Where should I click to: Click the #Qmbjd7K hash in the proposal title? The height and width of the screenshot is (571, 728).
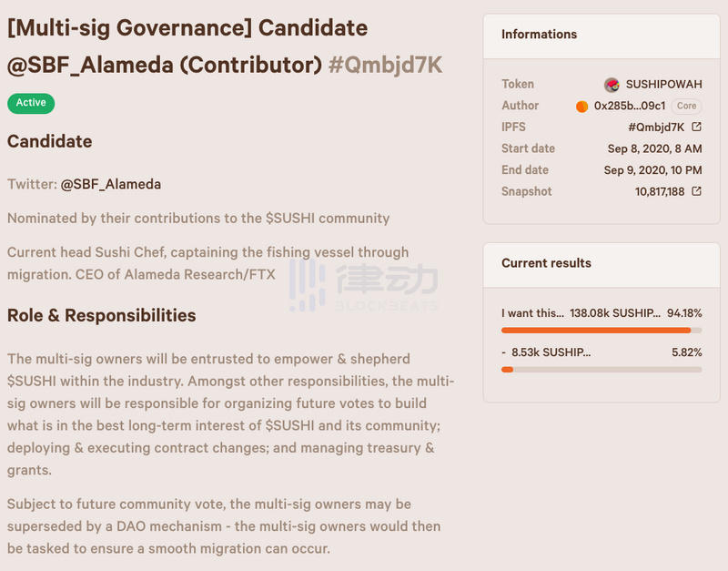pos(385,66)
